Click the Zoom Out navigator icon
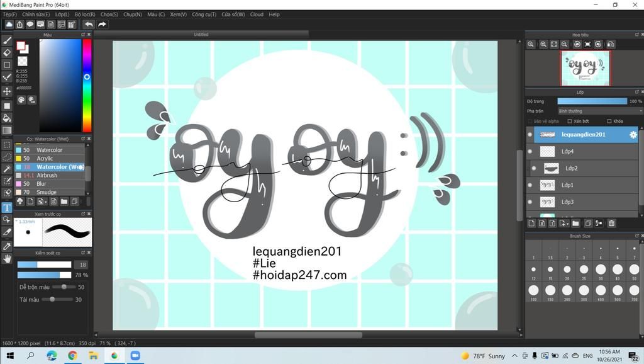 pyautogui.click(x=564, y=45)
